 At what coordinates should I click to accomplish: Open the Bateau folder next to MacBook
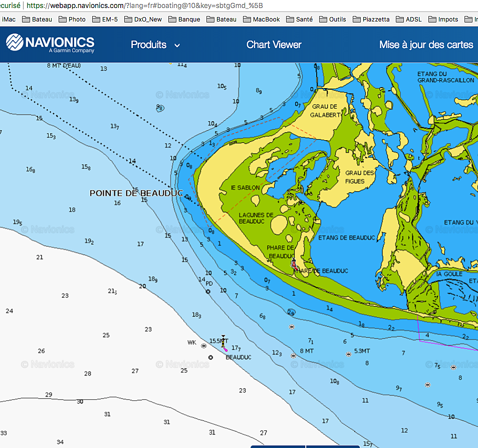[x=221, y=19]
